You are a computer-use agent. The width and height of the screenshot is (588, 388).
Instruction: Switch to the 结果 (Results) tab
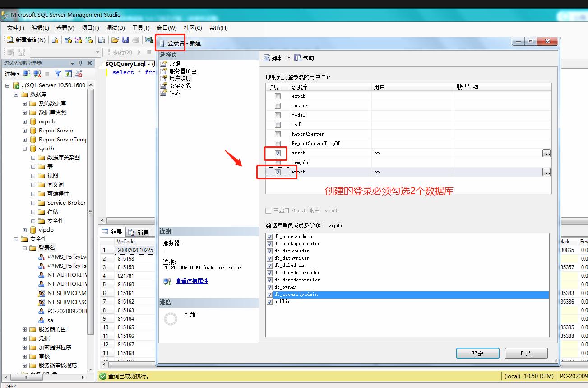pos(113,232)
